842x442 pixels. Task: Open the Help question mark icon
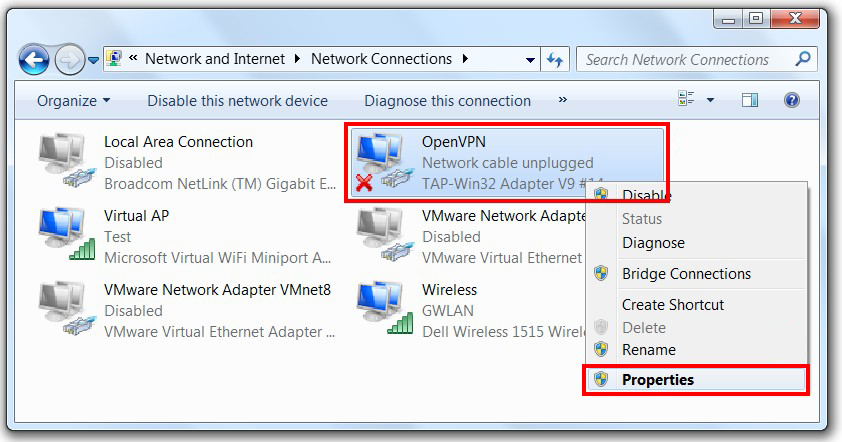[x=792, y=100]
